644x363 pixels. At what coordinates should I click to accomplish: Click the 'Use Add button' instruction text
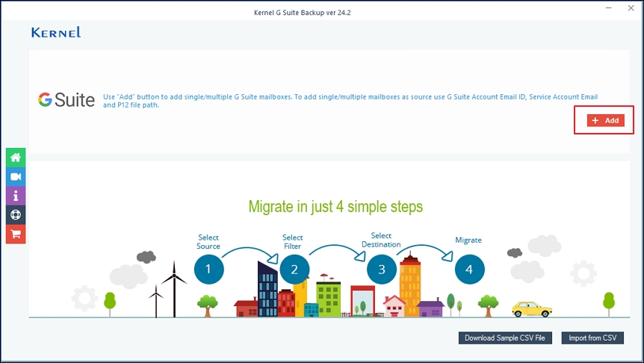[x=350, y=101]
